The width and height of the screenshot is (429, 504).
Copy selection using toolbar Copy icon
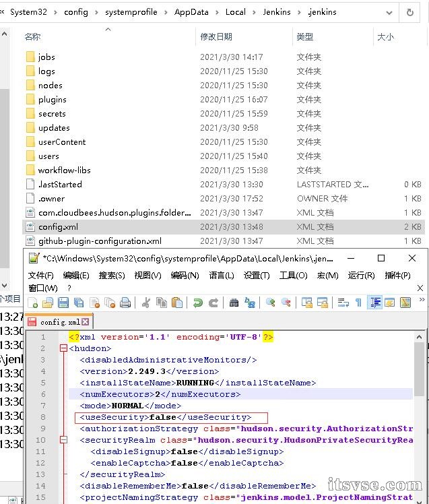click(x=162, y=303)
